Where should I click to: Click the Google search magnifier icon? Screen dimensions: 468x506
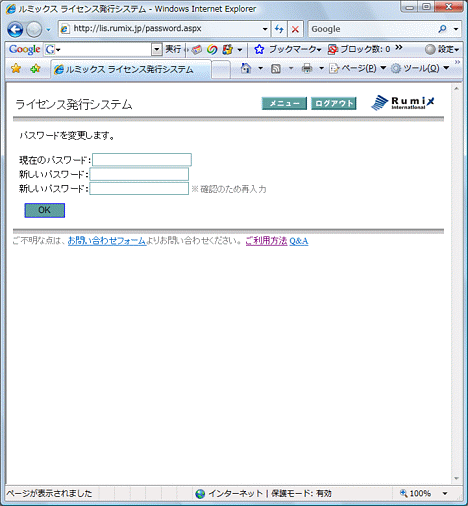(x=443, y=29)
